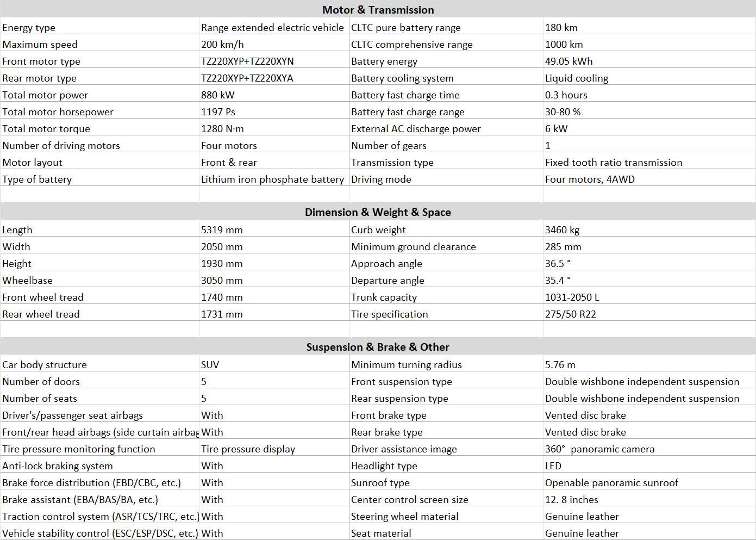
Task: Click the Openable panoramic sunroof cell
Action: (649, 483)
